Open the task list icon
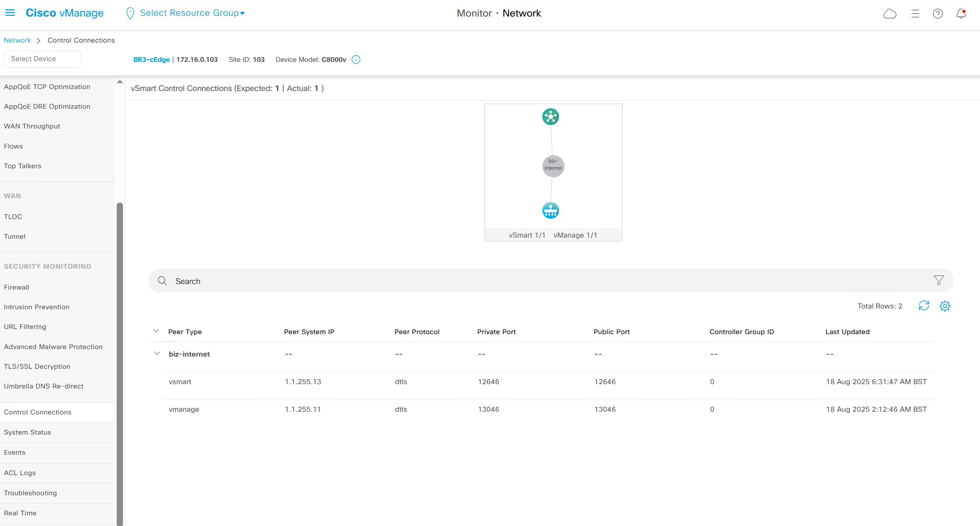Screen dimensions: 980x526 (915, 14)
